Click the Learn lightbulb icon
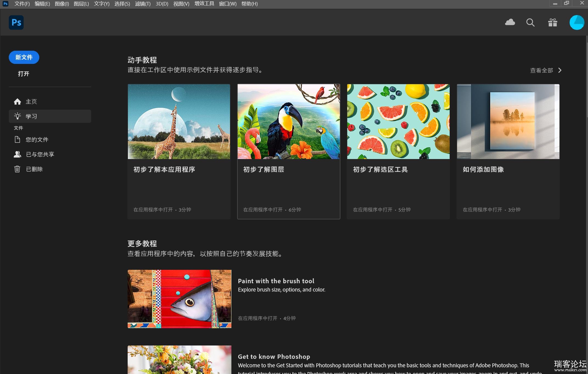Image resolution: width=588 pixels, height=374 pixels. pyautogui.click(x=17, y=116)
